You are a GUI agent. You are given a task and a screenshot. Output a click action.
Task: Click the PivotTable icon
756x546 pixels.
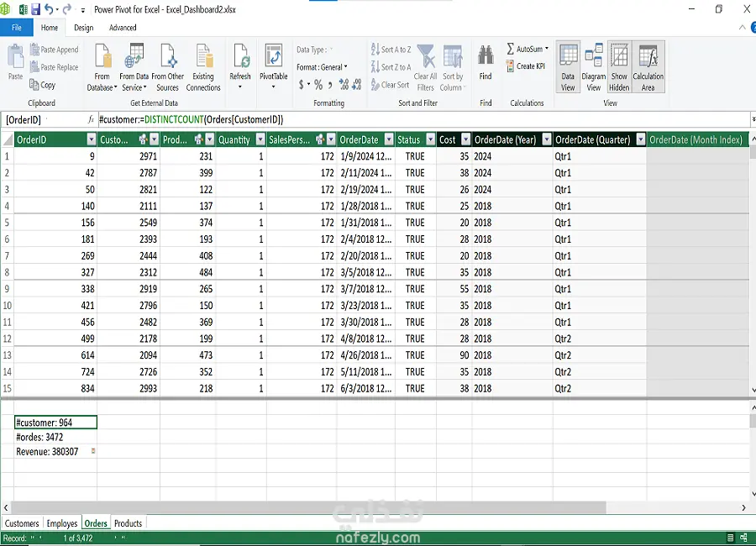[273, 55]
